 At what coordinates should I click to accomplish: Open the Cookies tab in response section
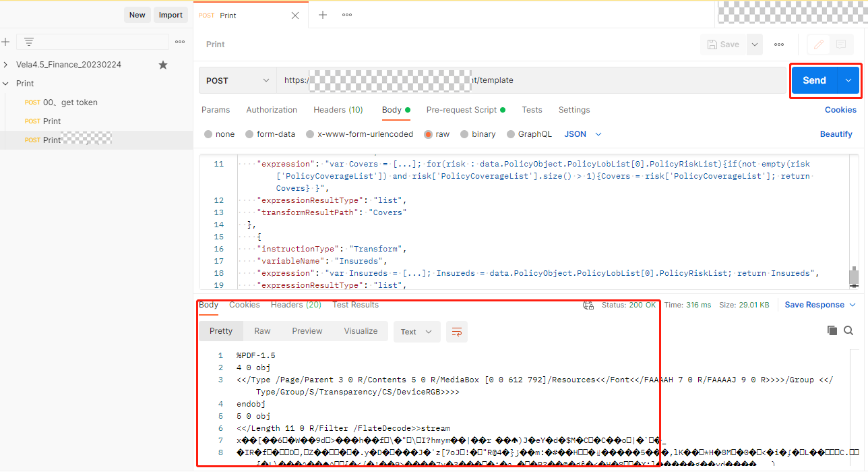point(244,304)
